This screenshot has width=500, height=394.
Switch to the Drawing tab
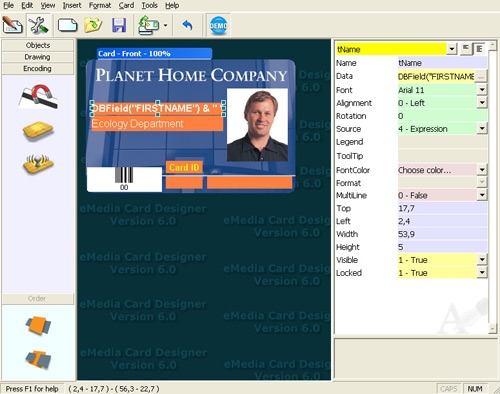tap(38, 57)
